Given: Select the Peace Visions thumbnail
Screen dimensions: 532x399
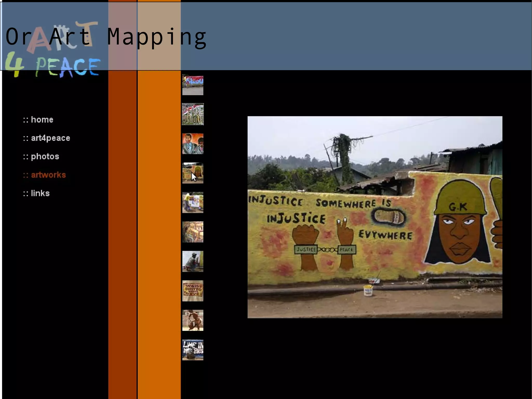Looking at the screenshot, I should 193,114.
